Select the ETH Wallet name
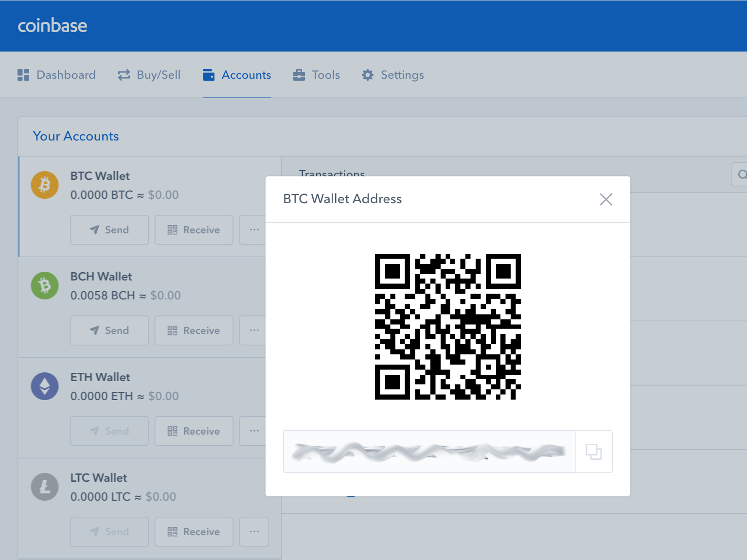The image size is (747, 560). [x=100, y=377]
